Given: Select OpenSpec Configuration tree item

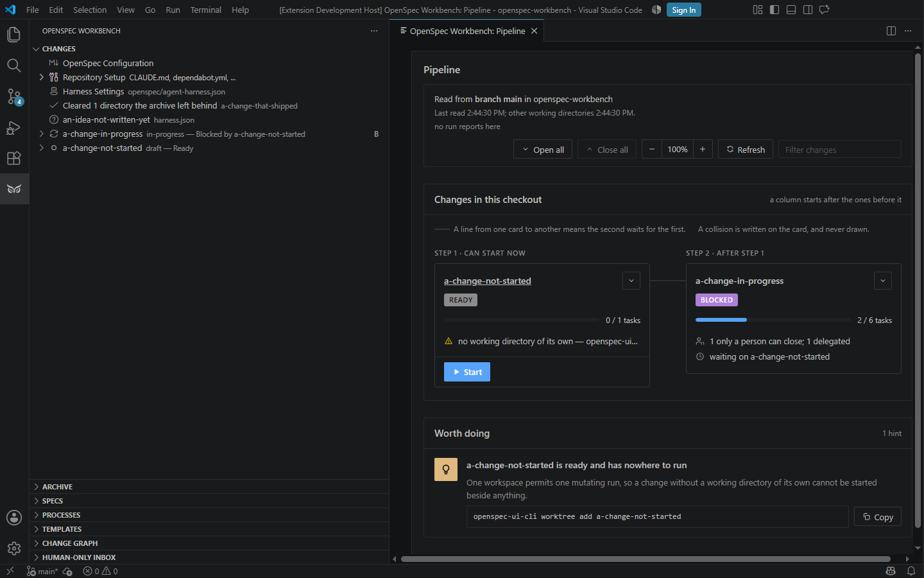Looking at the screenshot, I should pyautogui.click(x=209, y=63).
